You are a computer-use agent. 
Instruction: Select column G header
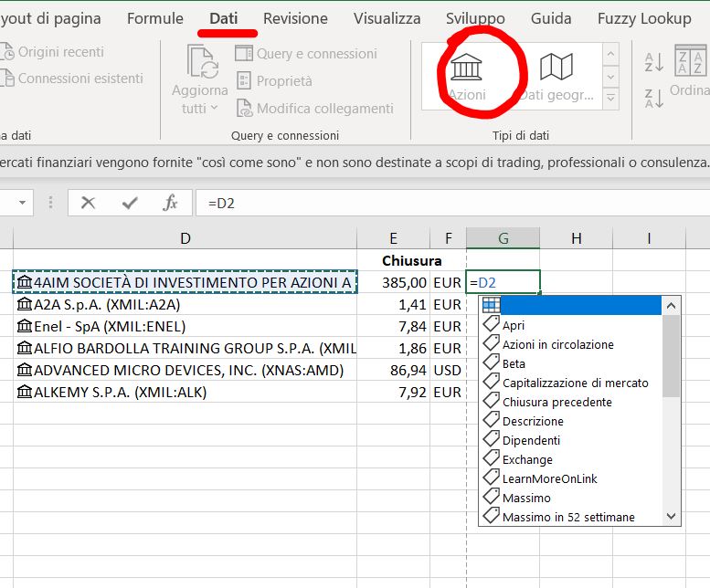pyautogui.click(x=503, y=238)
